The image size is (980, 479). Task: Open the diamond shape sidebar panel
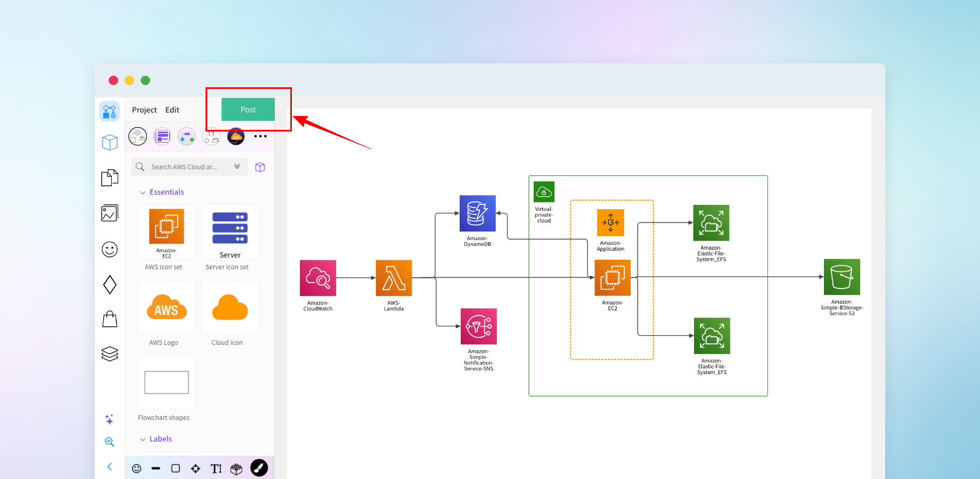(x=110, y=285)
